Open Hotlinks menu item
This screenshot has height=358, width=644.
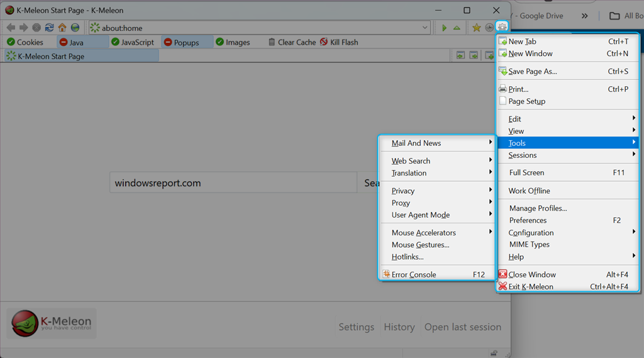click(438, 257)
